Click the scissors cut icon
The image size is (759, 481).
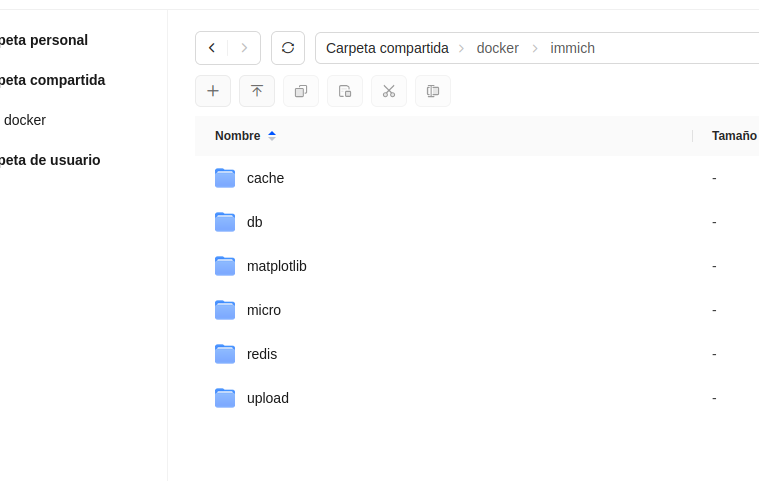(x=389, y=91)
